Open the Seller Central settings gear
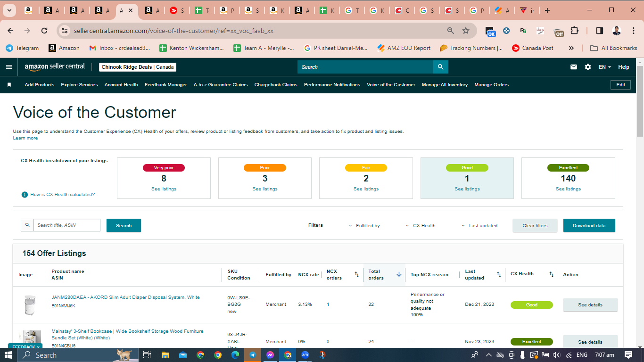The image size is (644, 362). coord(588,67)
